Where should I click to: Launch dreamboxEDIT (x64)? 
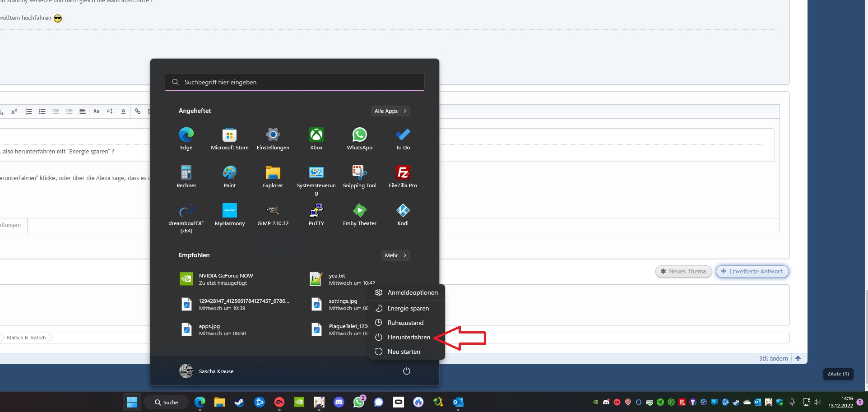click(x=186, y=218)
